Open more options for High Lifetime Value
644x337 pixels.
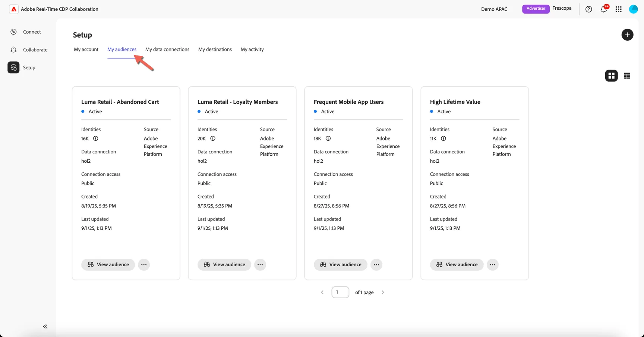click(493, 265)
